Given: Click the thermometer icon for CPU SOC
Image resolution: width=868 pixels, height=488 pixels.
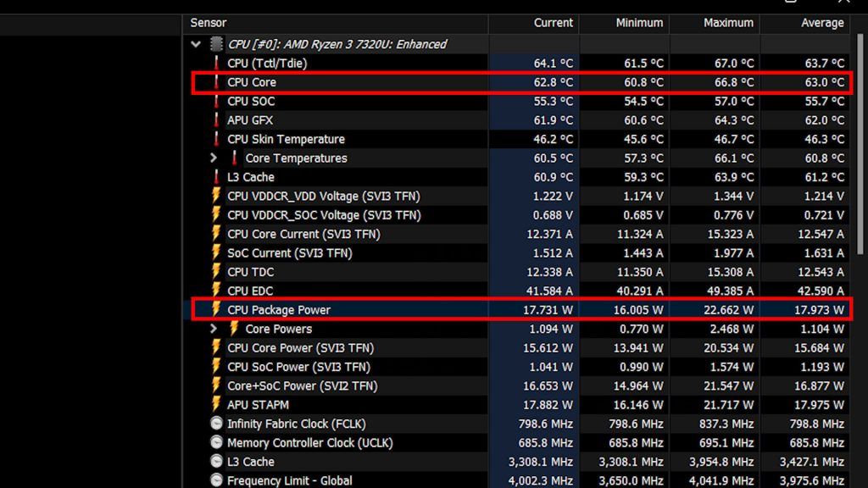Looking at the screenshot, I should pos(216,101).
